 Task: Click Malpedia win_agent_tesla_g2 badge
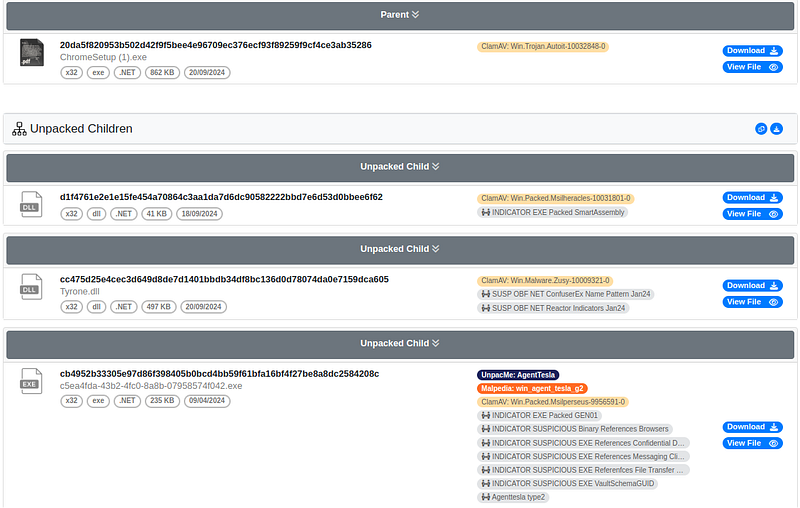532,389
